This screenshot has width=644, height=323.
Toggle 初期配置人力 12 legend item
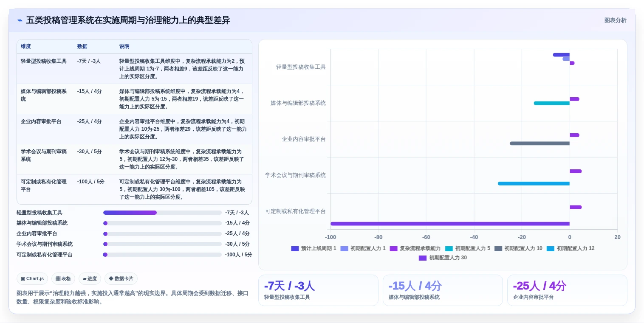click(571, 249)
